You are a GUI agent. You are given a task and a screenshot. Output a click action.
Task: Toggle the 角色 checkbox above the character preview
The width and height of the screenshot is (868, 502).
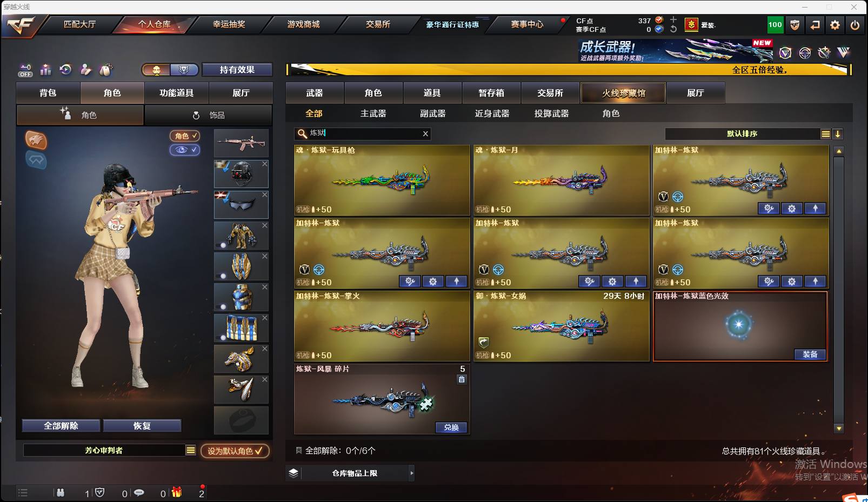(x=185, y=136)
